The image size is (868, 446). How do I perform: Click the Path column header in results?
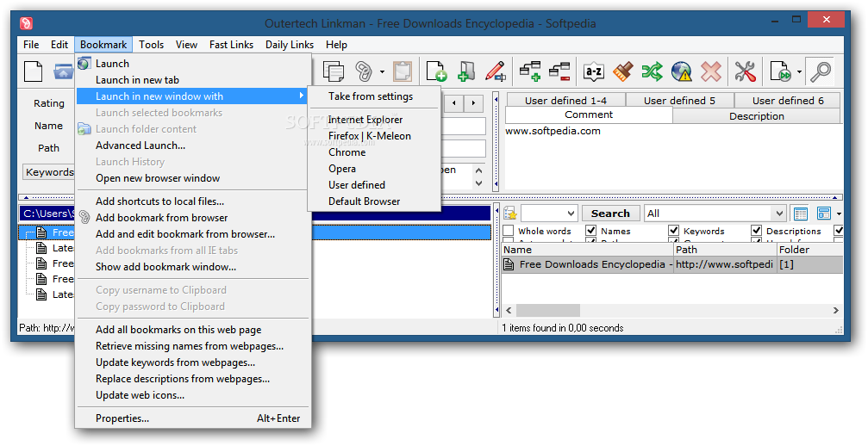725,250
